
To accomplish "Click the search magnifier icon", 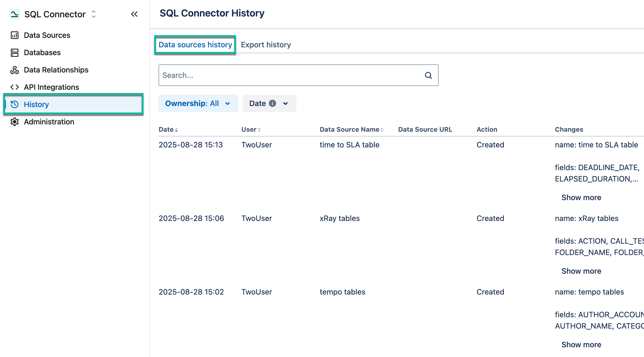I will [x=428, y=75].
